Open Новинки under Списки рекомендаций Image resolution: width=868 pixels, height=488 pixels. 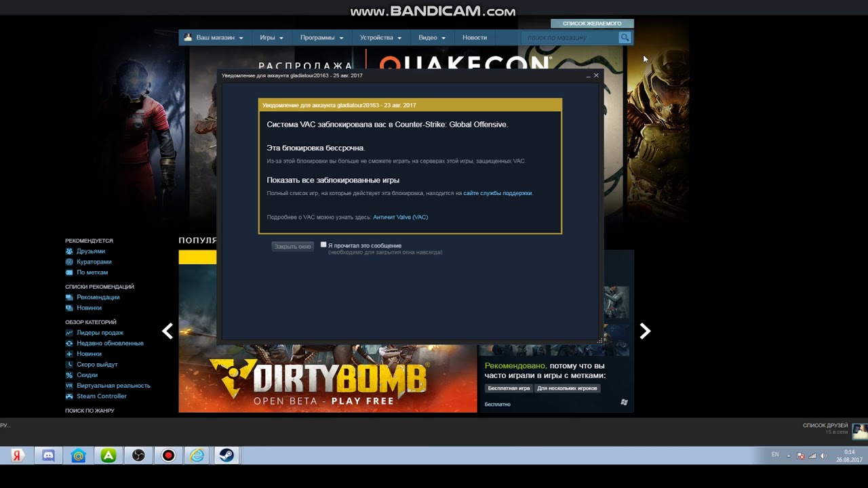click(90, 308)
